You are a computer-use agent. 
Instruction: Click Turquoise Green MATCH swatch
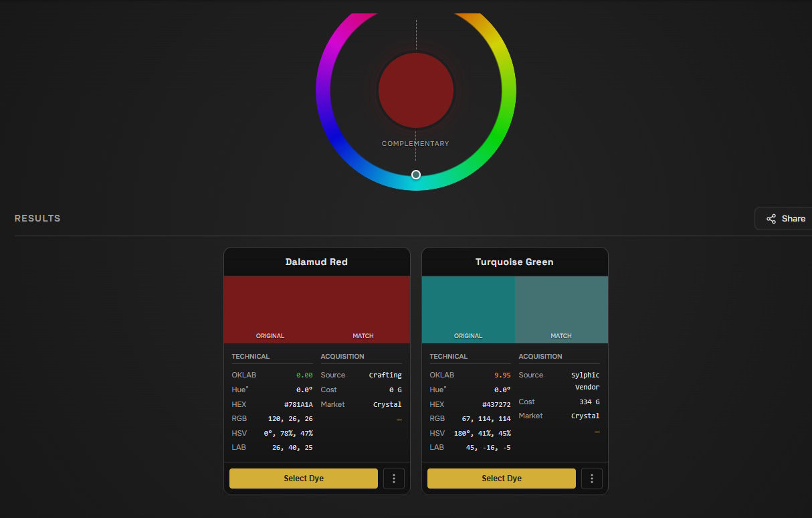click(x=561, y=309)
